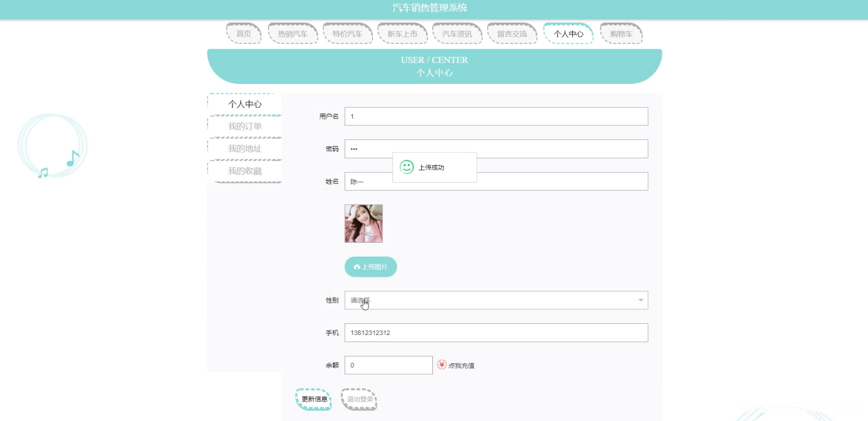
Task: Open the 汽车资讯 tab
Action: 457,34
